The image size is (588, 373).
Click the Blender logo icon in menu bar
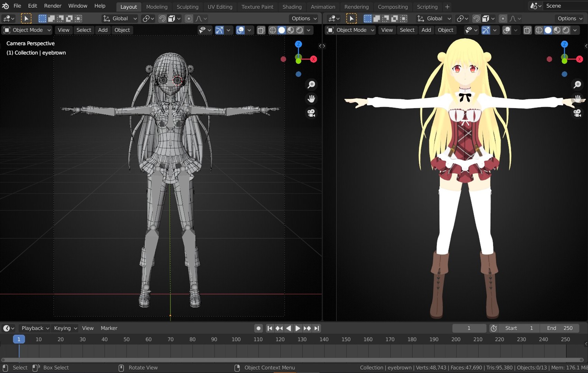[6, 6]
